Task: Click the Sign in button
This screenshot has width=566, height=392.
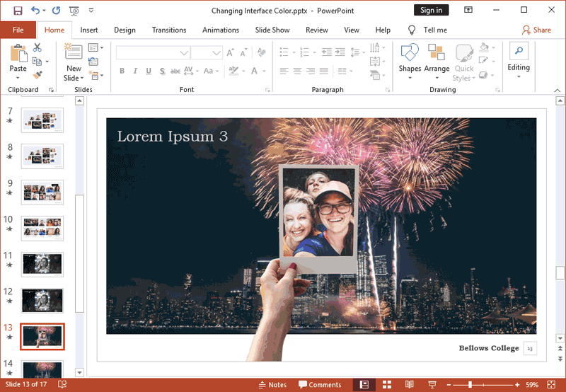Action: point(431,11)
